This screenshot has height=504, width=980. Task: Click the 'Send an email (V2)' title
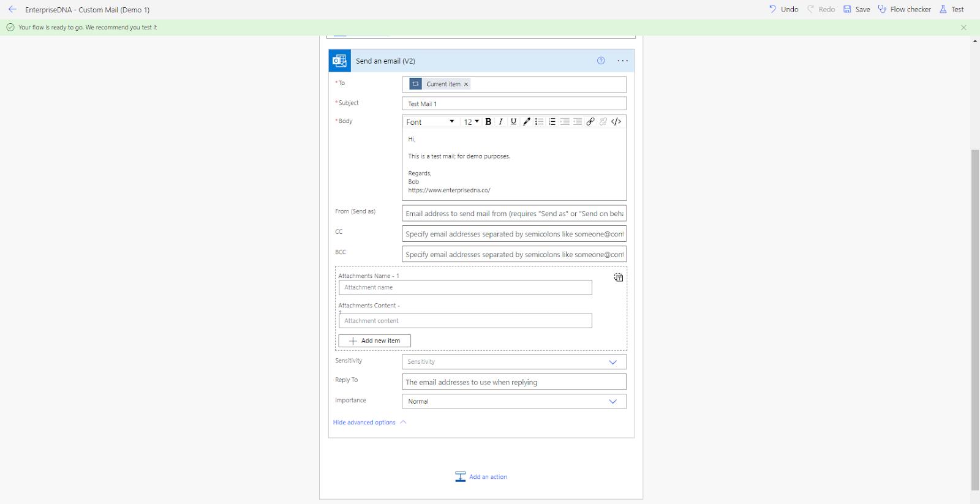[385, 61]
